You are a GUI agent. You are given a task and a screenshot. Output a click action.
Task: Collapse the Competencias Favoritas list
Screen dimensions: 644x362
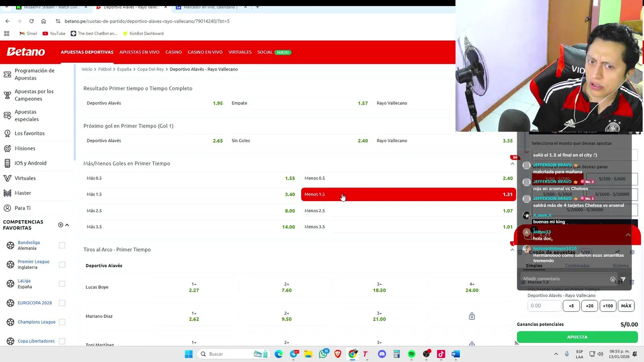tap(67, 225)
